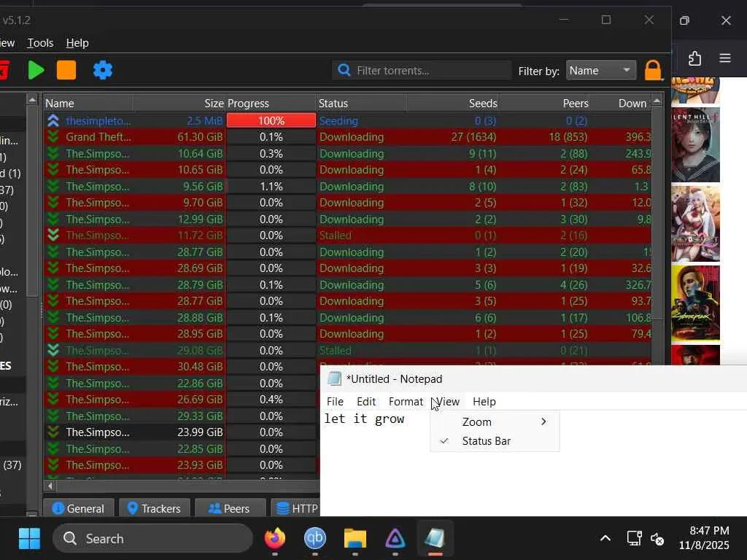747x560 pixels.
Task: Click the orange lock icon in toolbar
Action: [653, 71]
